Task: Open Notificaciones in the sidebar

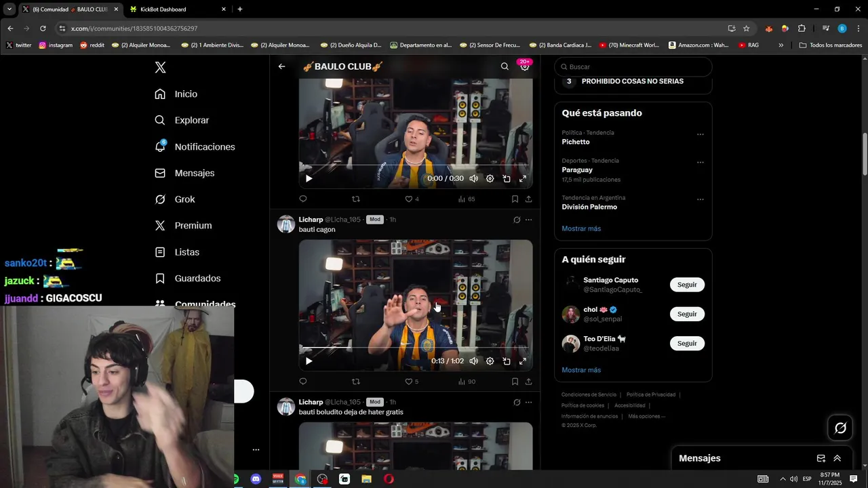Action: click(x=195, y=146)
